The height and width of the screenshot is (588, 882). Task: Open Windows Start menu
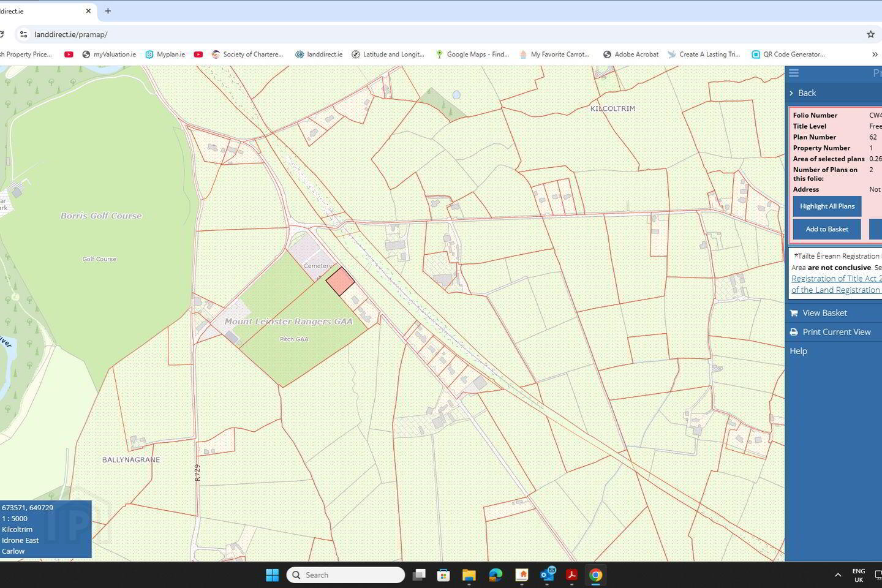(x=272, y=575)
